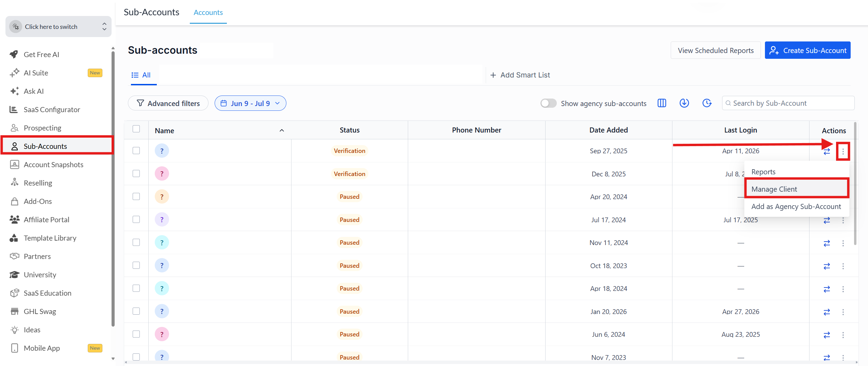Focus the Search by Sub-Account field
Viewport: 868px width, 366px height.
point(788,103)
